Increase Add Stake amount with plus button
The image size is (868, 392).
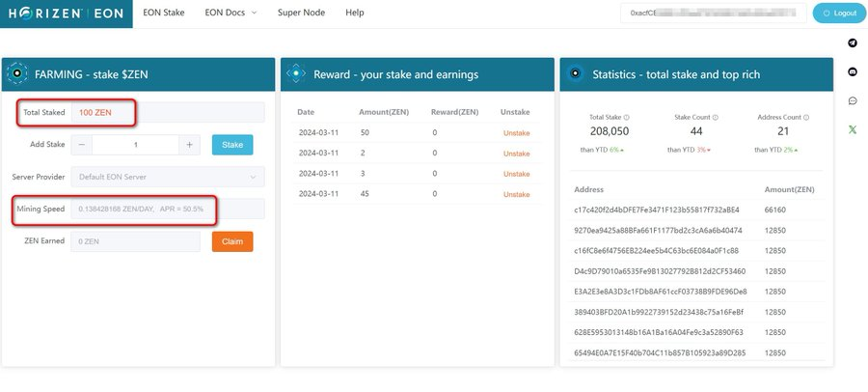[x=189, y=145]
